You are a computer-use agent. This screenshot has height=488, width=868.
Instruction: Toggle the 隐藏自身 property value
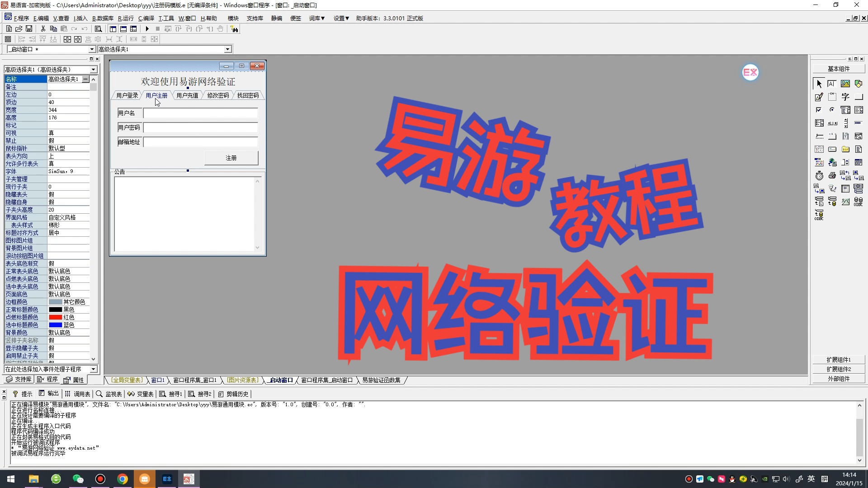coord(68,202)
